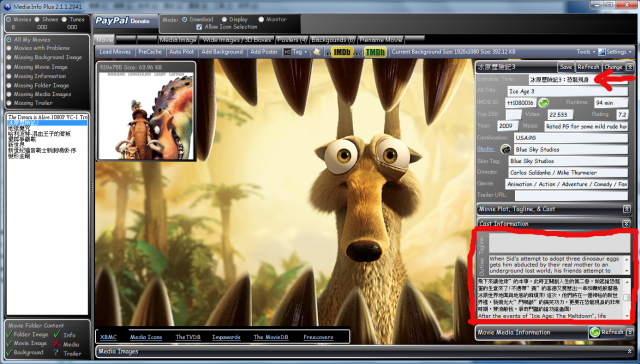The image size is (640, 364).
Task: Open the Tag dropdown in toolbar
Action: (296, 52)
